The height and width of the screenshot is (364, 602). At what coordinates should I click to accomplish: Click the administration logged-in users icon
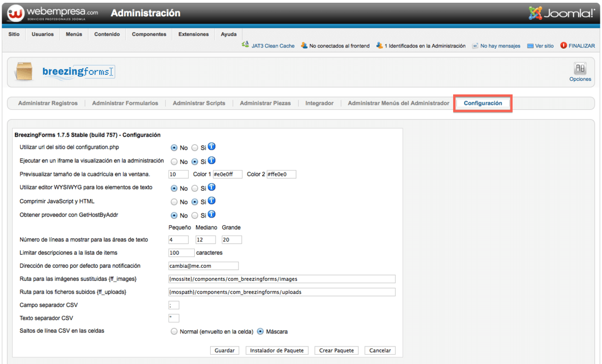(x=379, y=45)
